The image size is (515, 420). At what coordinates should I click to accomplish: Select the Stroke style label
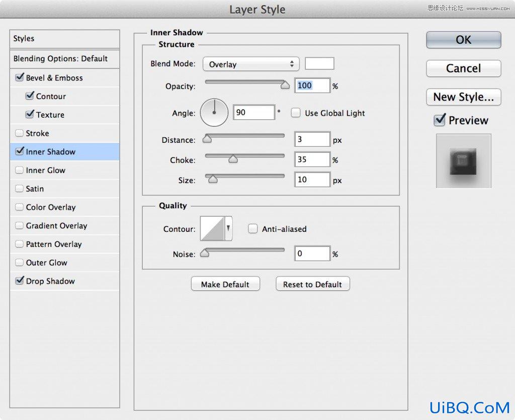pos(37,133)
